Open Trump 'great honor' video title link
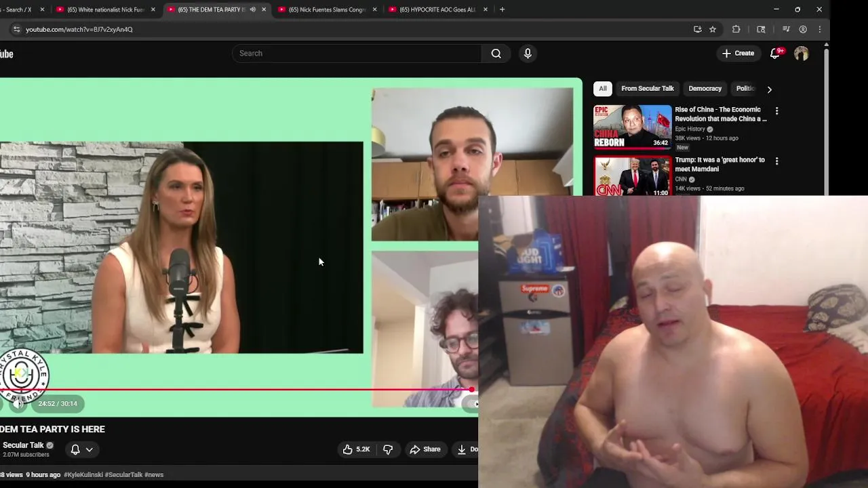The height and width of the screenshot is (488, 868). click(719, 165)
